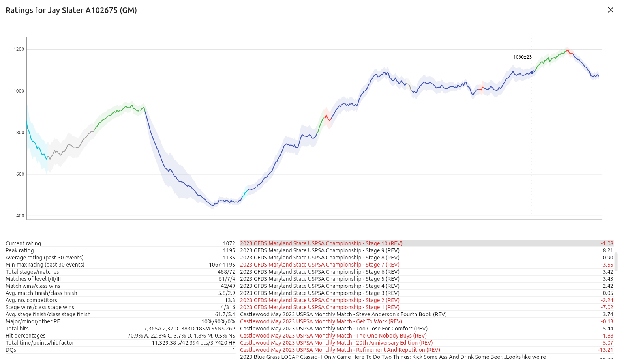Click the Avg. stage finish/class stage finish row

click(120, 314)
